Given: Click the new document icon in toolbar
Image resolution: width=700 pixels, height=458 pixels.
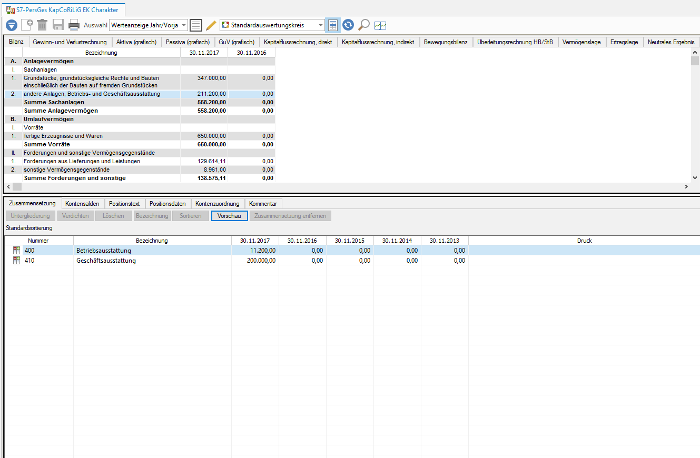Looking at the screenshot, I should (x=27, y=25).
